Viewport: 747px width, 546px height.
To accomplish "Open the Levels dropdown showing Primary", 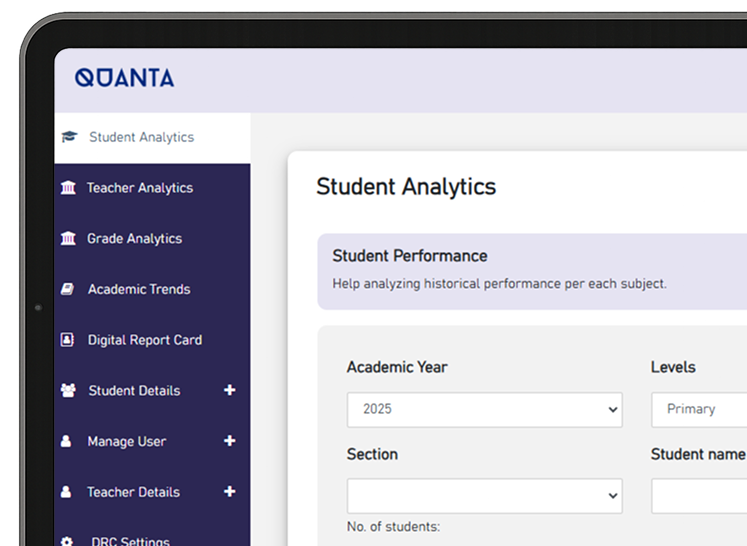I will 699,410.
